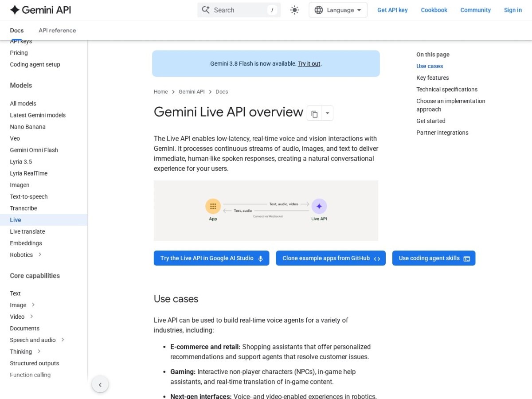Open the Community link

coord(475,10)
